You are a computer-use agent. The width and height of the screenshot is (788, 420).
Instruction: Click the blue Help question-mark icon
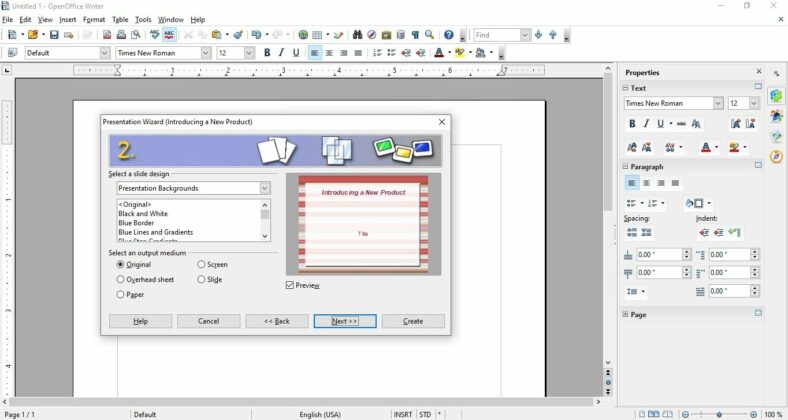point(449,35)
